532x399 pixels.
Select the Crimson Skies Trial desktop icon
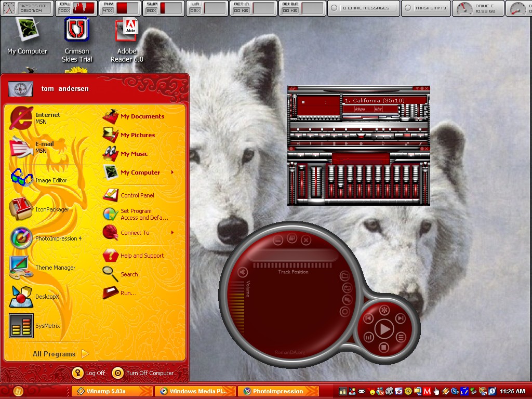pos(77,40)
